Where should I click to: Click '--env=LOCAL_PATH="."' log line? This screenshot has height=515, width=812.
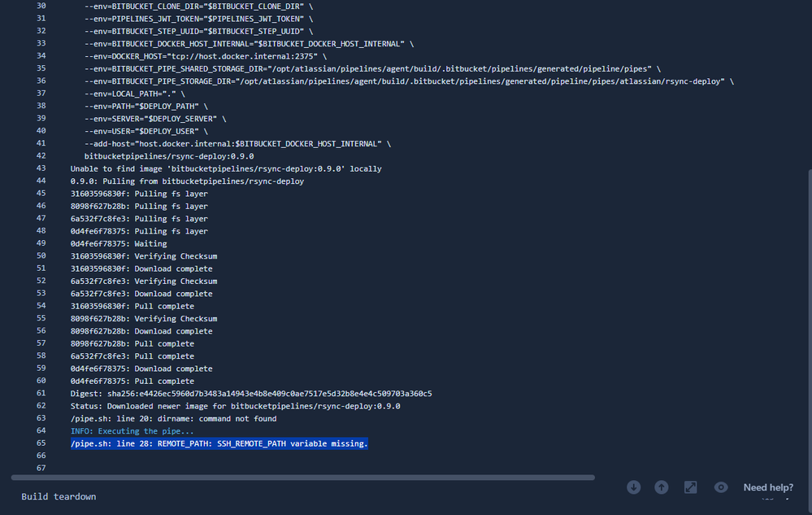(x=135, y=94)
